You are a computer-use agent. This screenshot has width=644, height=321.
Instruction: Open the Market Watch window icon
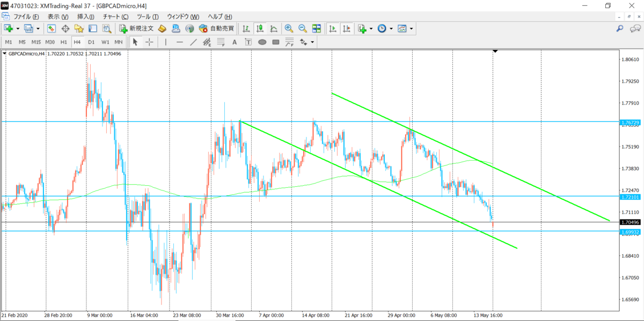click(52, 28)
